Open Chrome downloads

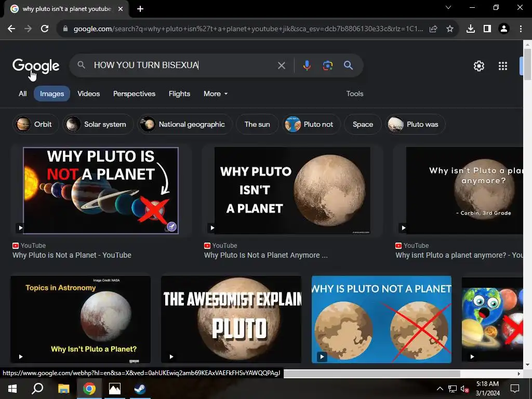470,29
